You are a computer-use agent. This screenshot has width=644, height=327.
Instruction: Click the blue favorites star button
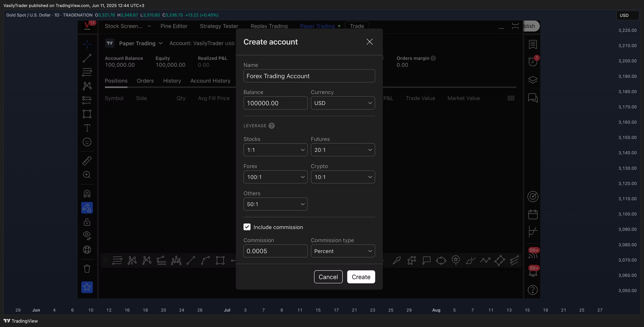click(87, 287)
